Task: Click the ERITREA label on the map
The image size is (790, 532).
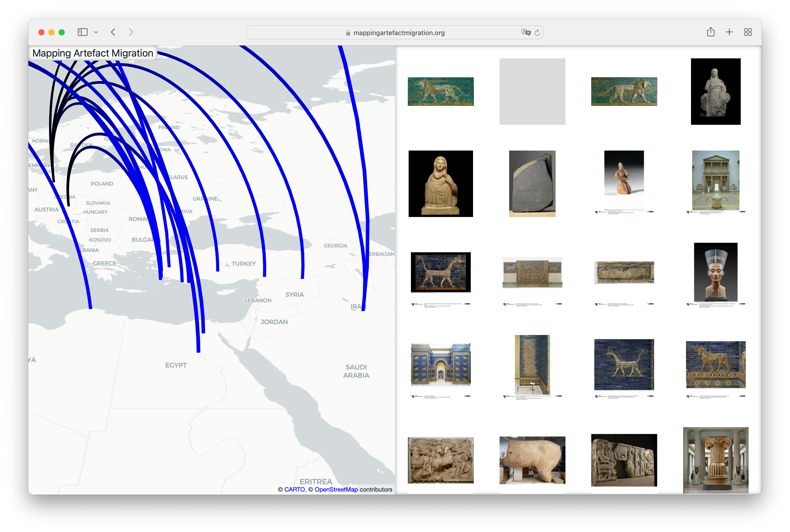Action: 316,481
